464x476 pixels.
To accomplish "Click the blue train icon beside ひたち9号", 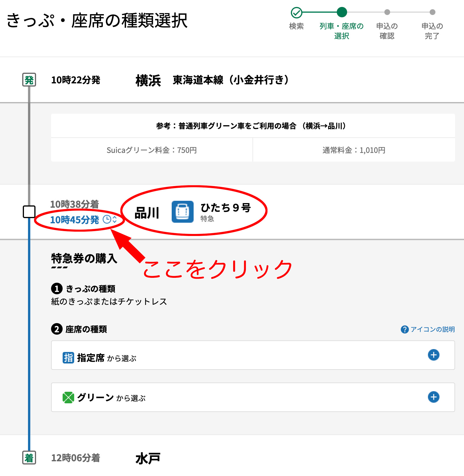I will tap(182, 212).
